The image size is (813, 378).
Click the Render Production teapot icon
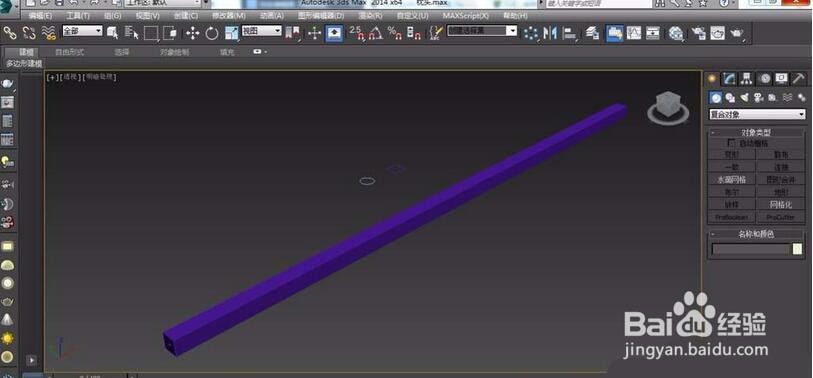(x=737, y=34)
